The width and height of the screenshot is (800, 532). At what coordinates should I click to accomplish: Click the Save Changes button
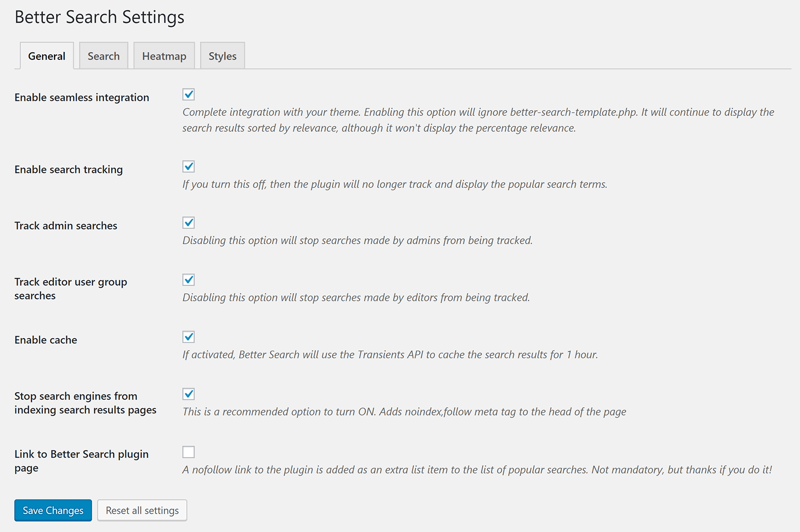[53, 511]
